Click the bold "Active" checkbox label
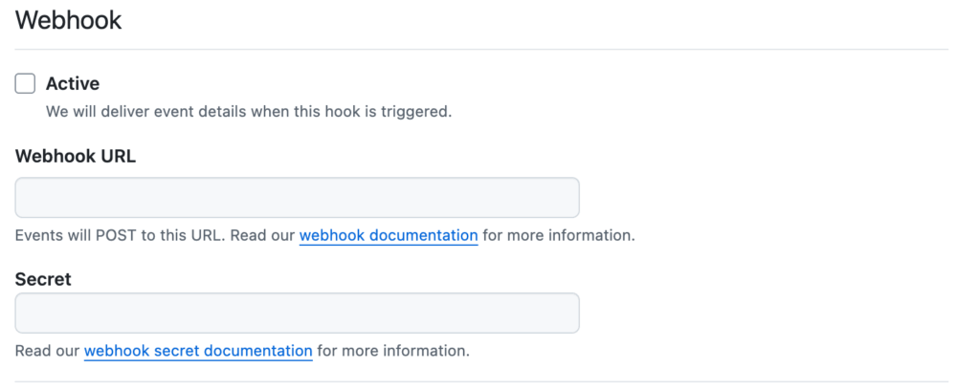The height and width of the screenshot is (390, 980). click(x=73, y=84)
